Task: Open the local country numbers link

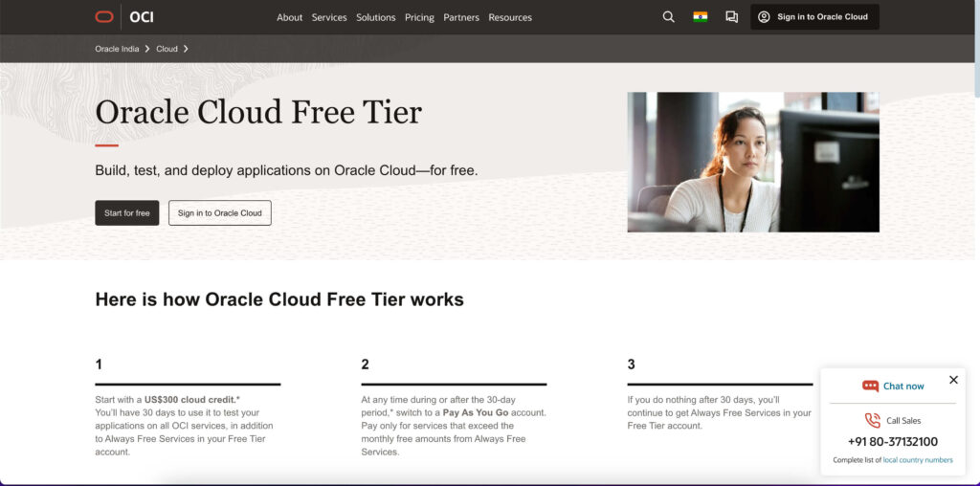Action: (918, 460)
